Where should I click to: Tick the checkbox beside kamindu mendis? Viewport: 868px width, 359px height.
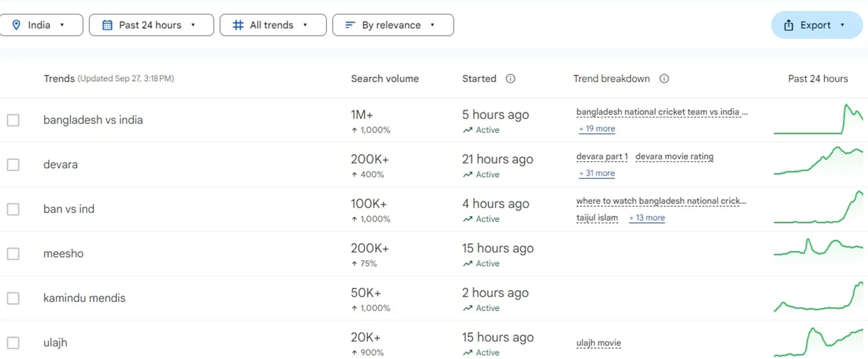click(x=13, y=298)
